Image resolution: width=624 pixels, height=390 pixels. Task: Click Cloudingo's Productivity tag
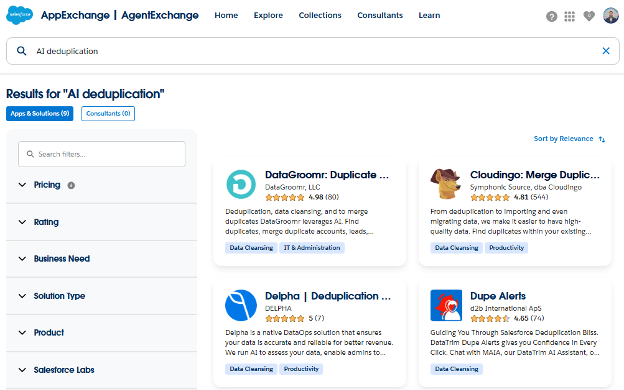[507, 248]
